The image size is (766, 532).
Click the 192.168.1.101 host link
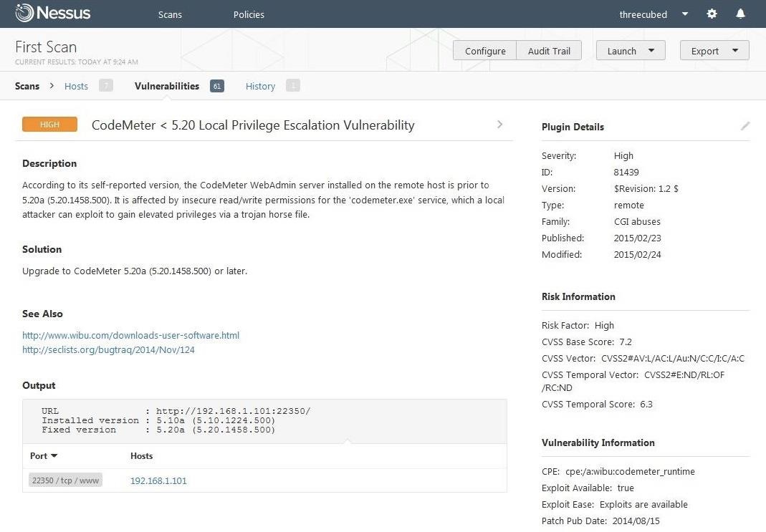tap(158, 480)
